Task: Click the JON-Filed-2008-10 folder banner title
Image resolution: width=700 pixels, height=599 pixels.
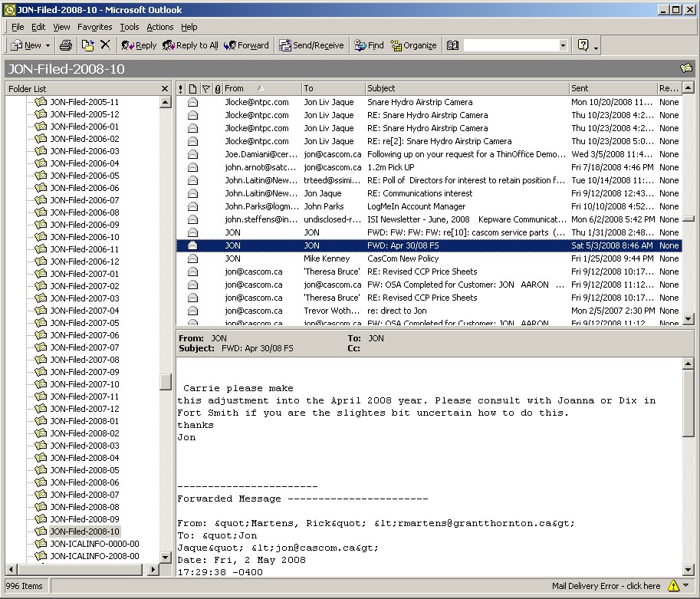Action: pyautogui.click(x=66, y=69)
